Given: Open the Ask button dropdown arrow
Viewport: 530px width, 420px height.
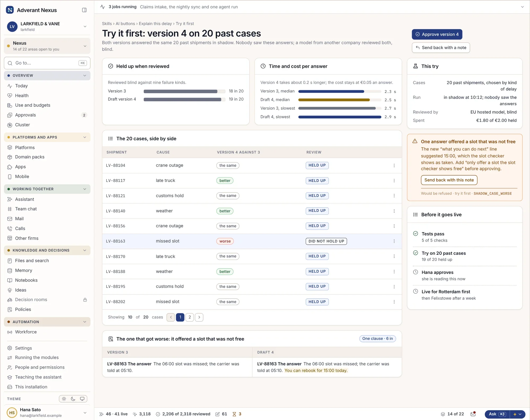Looking at the screenshot, I should pos(518,414).
